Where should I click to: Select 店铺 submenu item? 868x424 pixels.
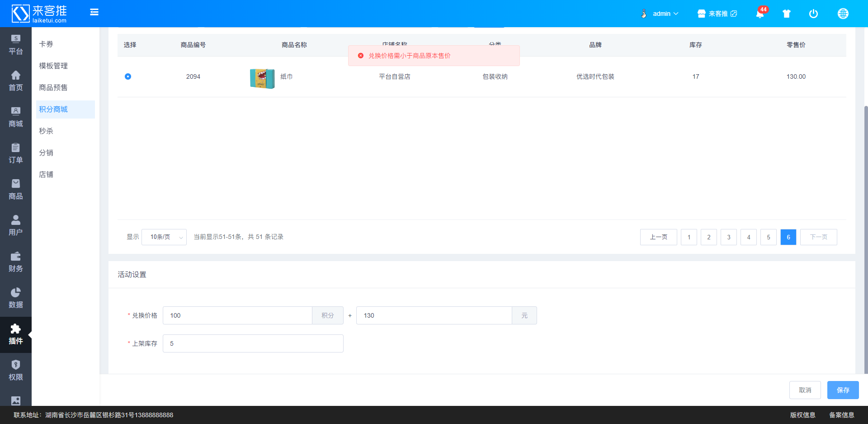[66, 175]
